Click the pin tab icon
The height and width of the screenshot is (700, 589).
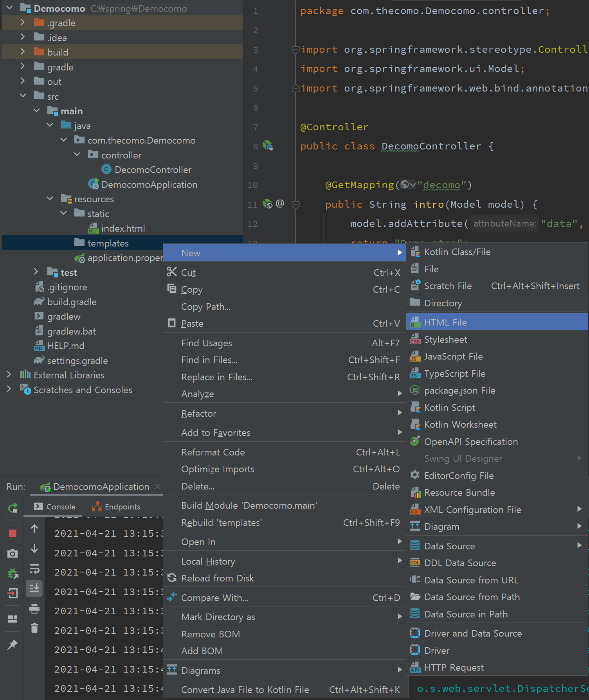13,644
